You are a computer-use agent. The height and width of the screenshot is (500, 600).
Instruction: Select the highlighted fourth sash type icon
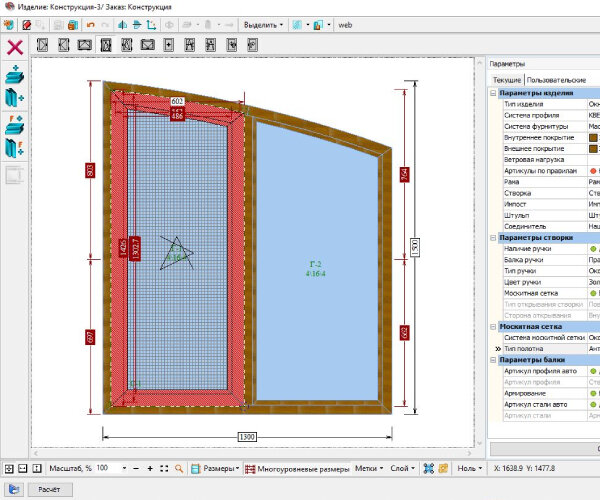(x=106, y=45)
